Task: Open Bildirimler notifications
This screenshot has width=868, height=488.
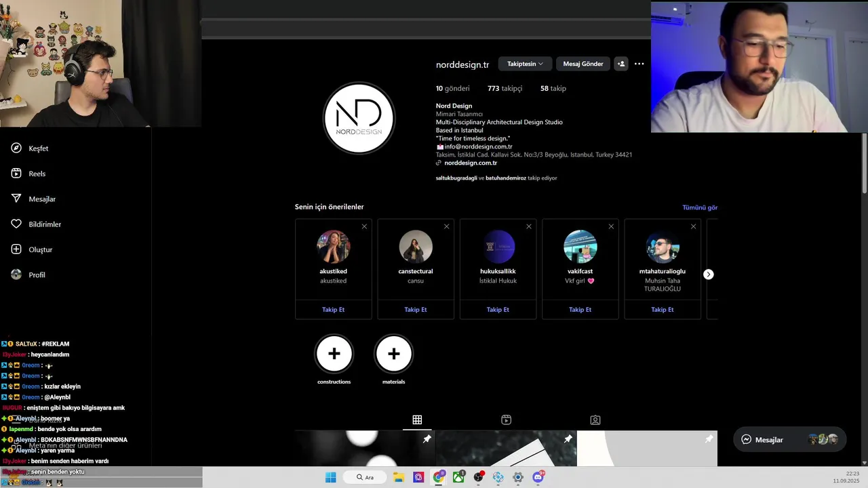Action: coord(37,224)
